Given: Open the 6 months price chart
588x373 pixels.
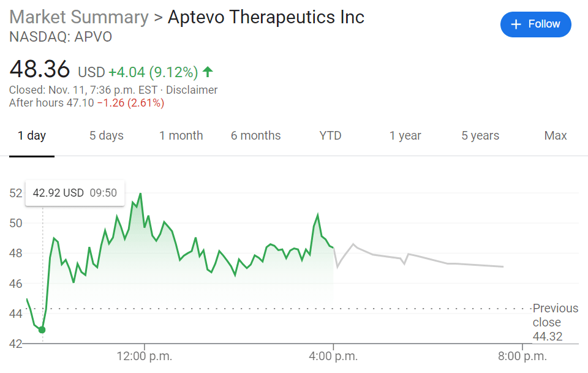Looking at the screenshot, I should coord(255,135).
